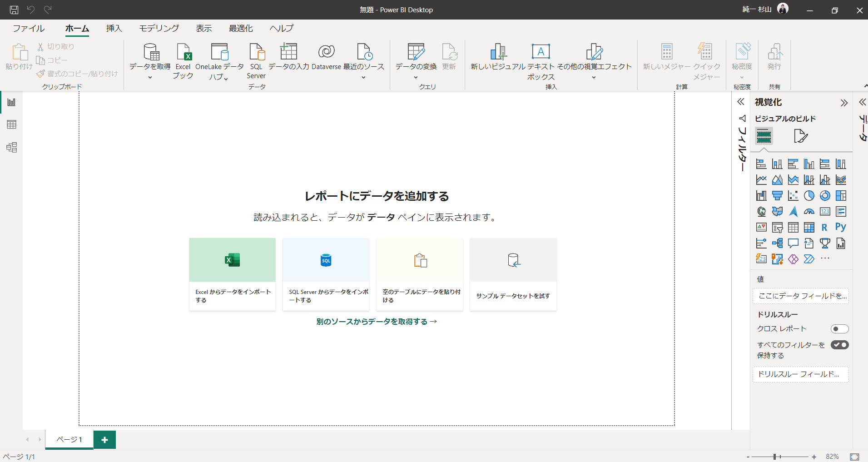The width and height of the screenshot is (868, 462).
Task: Open the データを取得 dropdown
Action: [x=150, y=77]
